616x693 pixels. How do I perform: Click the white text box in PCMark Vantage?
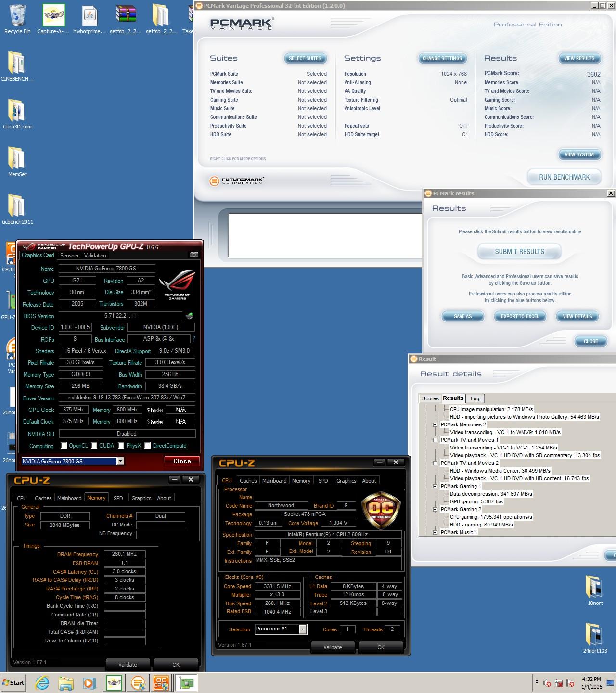point(325,235)
